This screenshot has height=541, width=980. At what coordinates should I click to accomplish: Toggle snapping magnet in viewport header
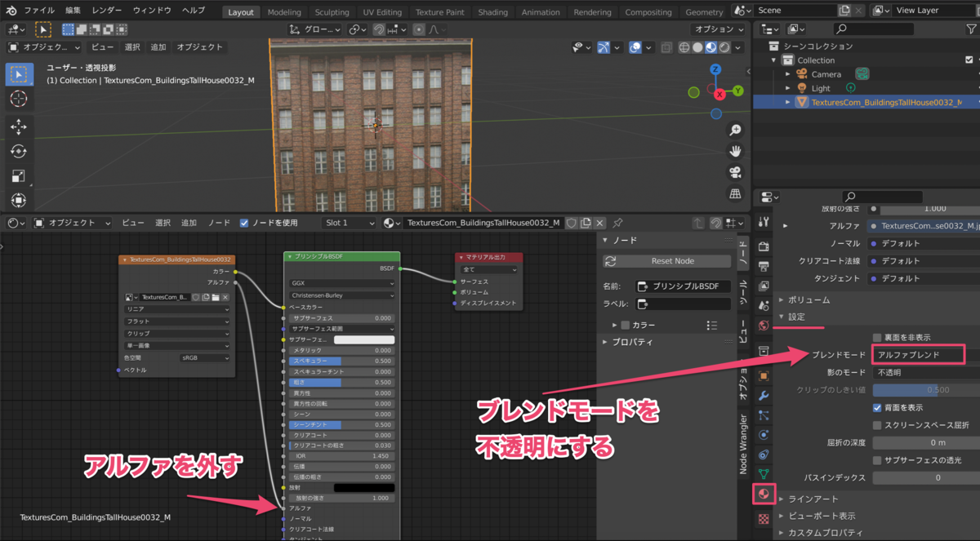[380, 29]
